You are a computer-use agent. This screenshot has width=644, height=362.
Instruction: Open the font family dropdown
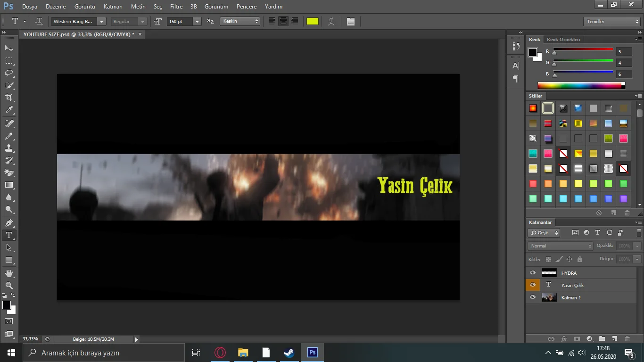(101, 22)
